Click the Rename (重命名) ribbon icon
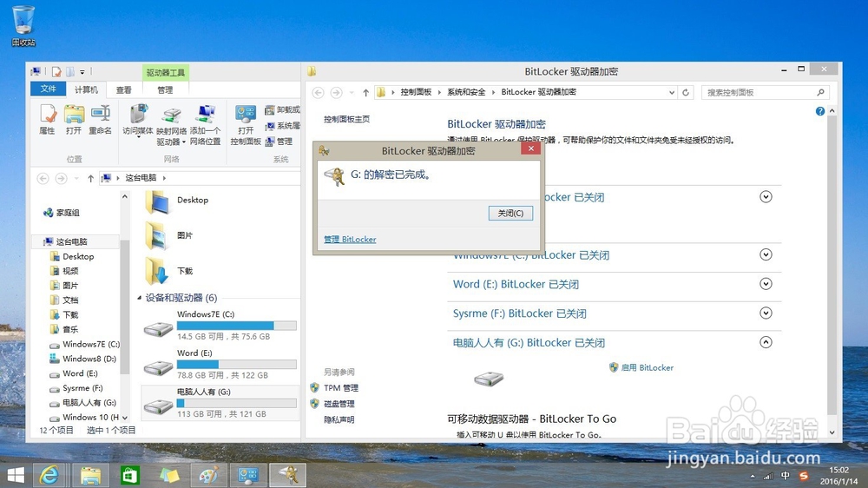Image resolution: width=868 pixels, height=488 pixels. (x=100, y=120)
